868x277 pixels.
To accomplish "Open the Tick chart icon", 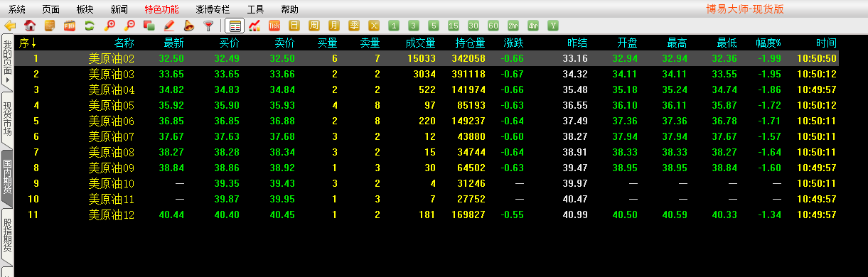I will pyautogui.click(x=274, y=26).
